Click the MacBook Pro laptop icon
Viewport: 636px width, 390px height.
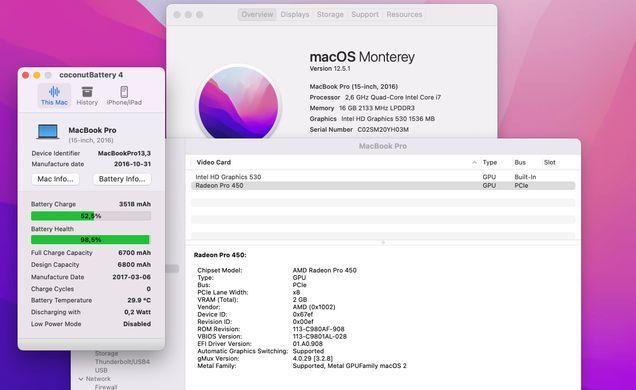pos(48,132)
